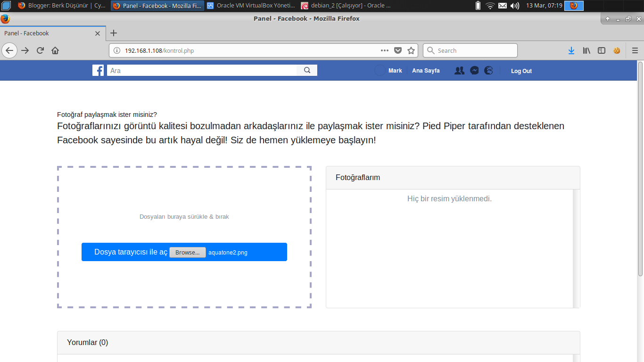
Task: Click the Fotoğraflarım panel scrollbar
Action: pyautogui.click(x=576, y=248)
